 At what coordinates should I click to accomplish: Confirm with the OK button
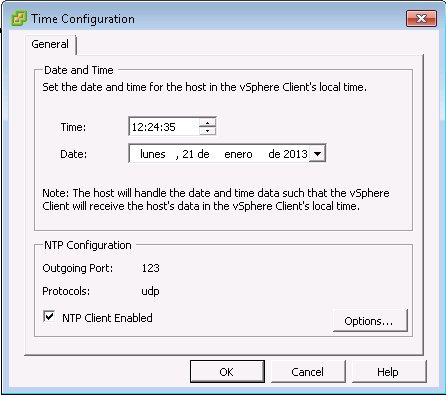[227, 372]
